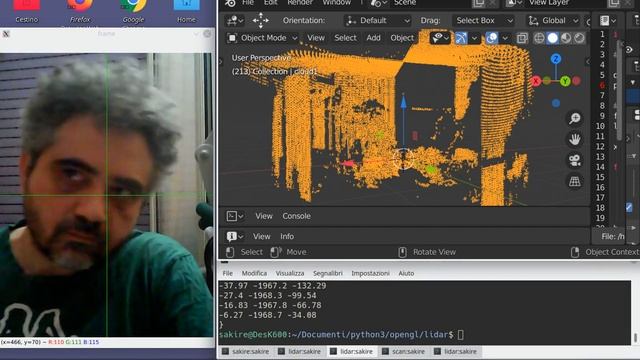Switch to the sakire:sakire terminal tab
Viewport: 640px width, 360px height.
pos(246,351)
